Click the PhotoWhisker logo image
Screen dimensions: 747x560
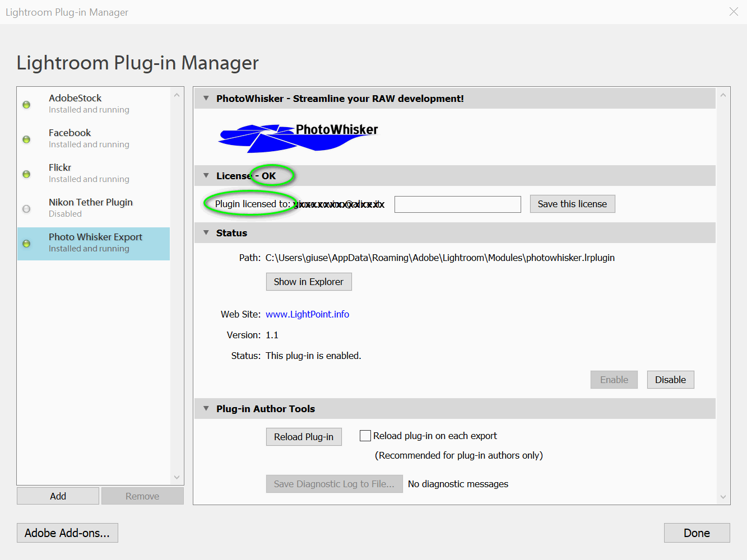point(298,138)
